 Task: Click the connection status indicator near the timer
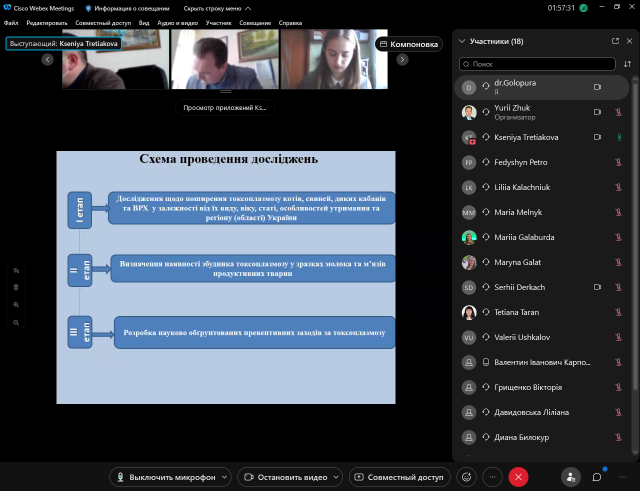coord(584,8)
